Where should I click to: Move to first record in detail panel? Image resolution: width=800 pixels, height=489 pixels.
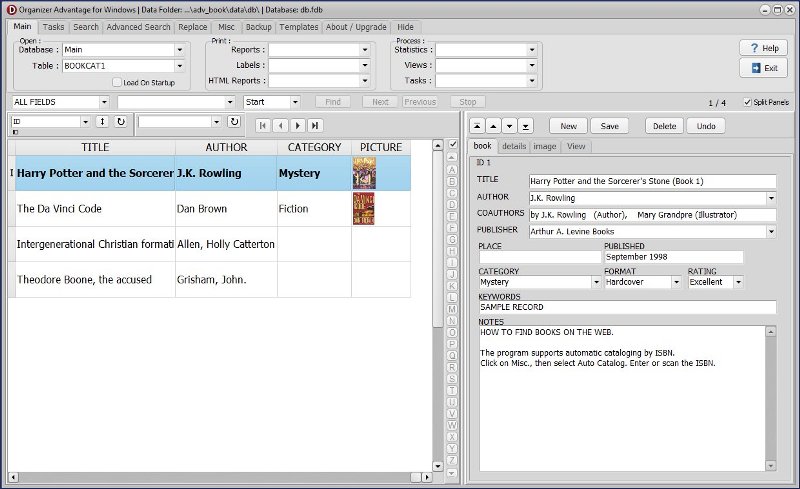478,126
